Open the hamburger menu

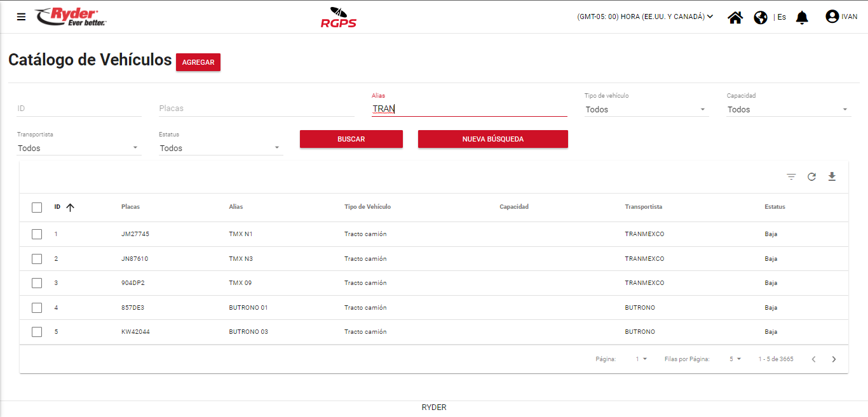coord(22,17)
